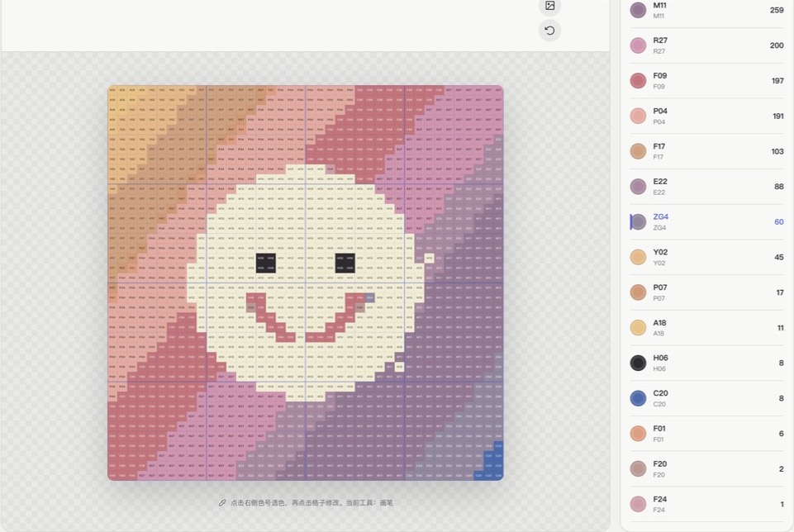
Task: Choose the E22 mauve color swatch
Action: [x=638, y=187]
